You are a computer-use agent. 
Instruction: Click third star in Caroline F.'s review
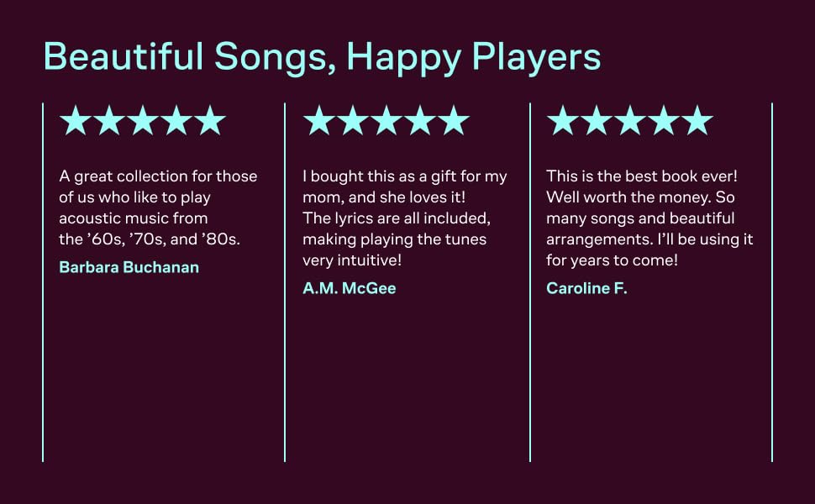(629, 121)
